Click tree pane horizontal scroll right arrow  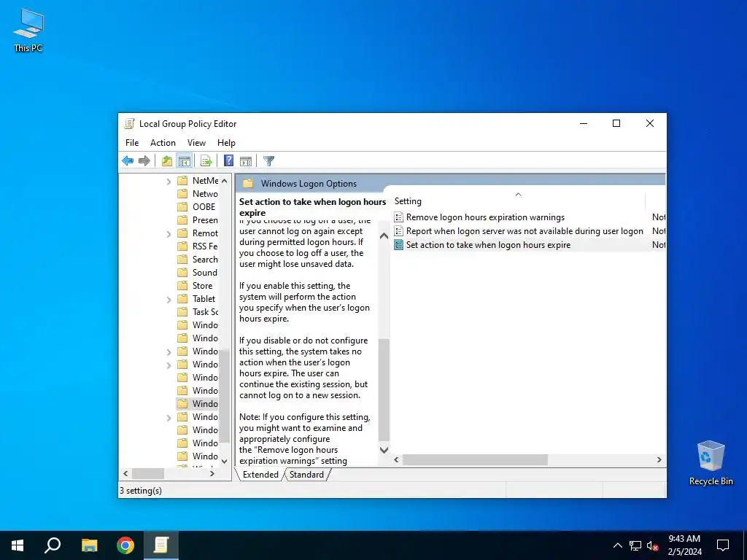coord(212,474)
